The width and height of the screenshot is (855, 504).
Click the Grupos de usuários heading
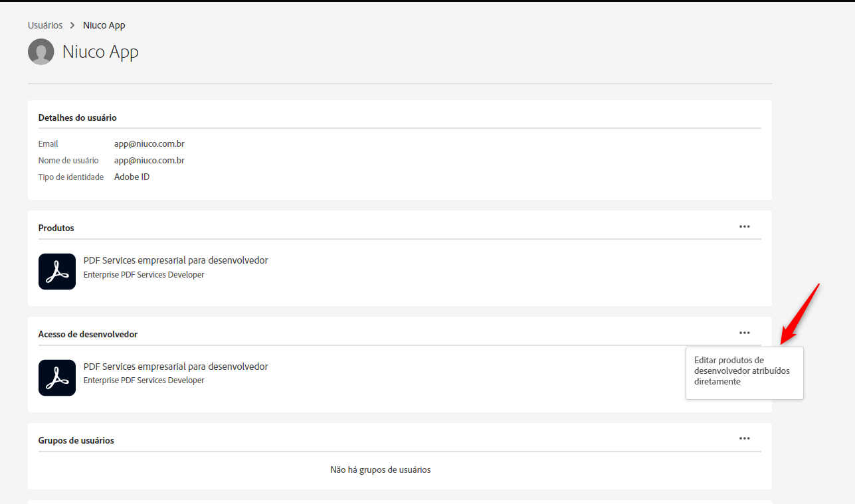coord(76,440)
